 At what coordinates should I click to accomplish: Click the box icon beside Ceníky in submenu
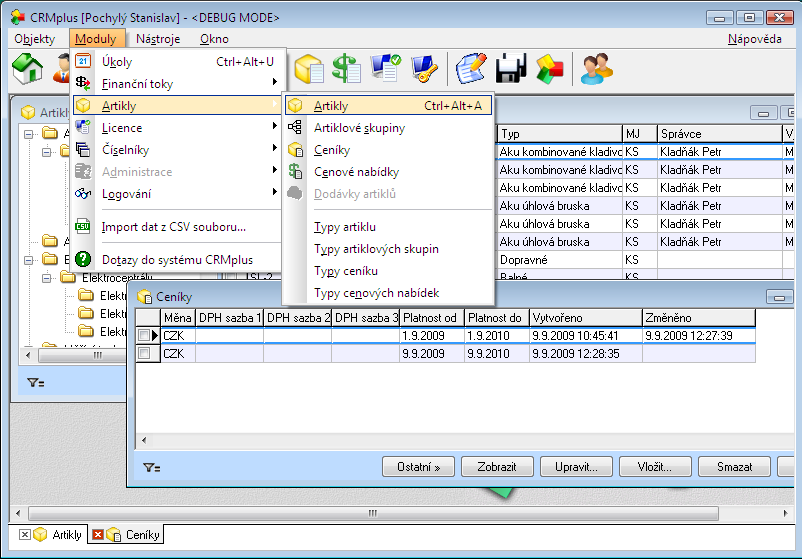(x=295, y=149)
